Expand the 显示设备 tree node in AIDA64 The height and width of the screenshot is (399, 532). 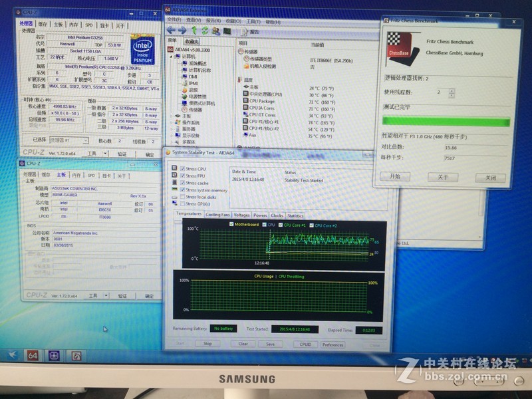click(x=171, y=136)
